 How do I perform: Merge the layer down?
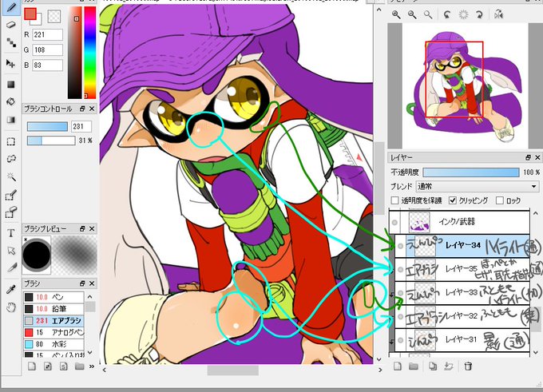449,366
